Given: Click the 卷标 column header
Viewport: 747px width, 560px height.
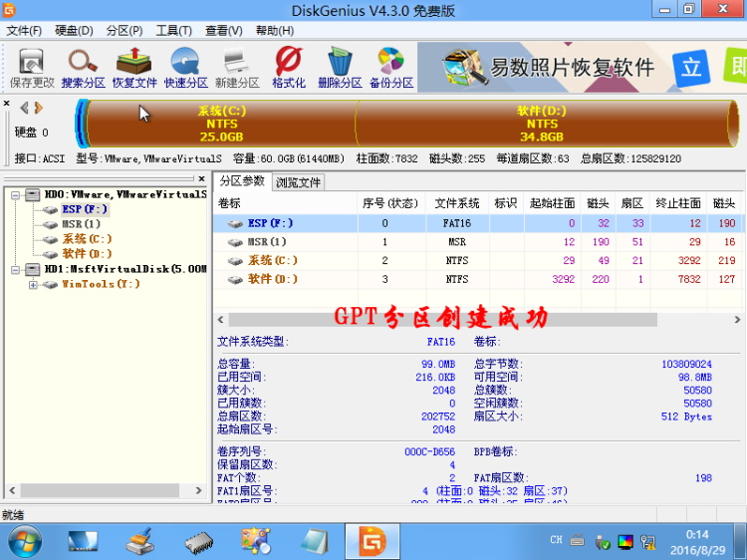Looking at the screenshot, I should click(x=286, y=203).
